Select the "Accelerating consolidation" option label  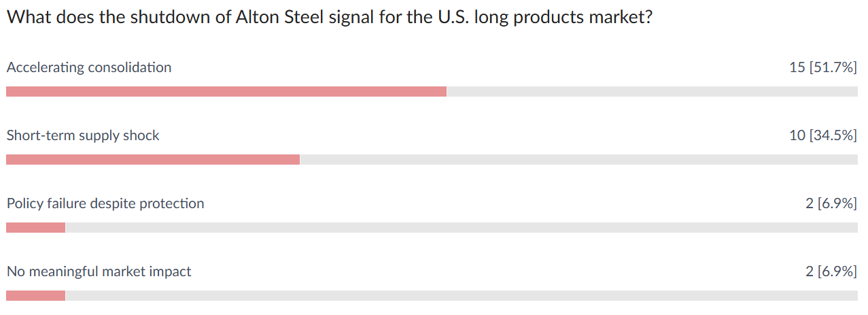pyautogui.click(x=89, y=67)
